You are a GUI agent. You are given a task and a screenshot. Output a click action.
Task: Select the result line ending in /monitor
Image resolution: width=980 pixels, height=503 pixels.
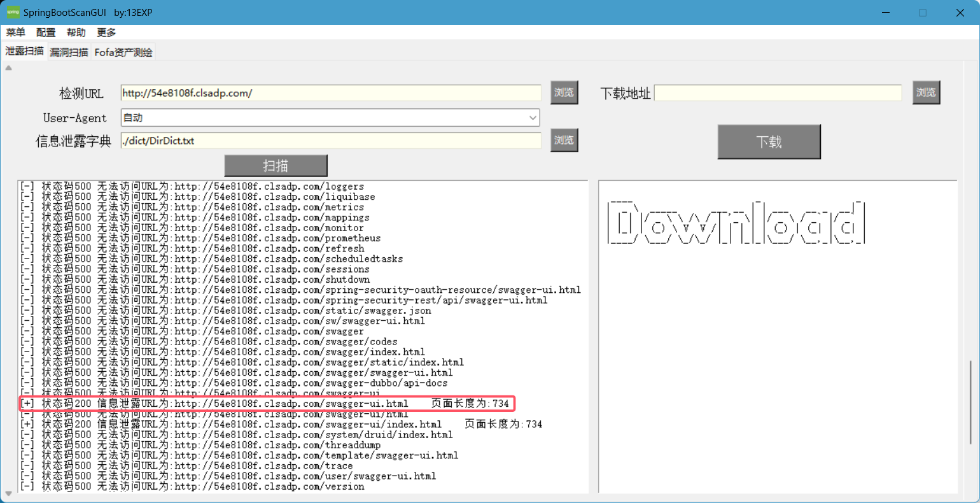192,228
